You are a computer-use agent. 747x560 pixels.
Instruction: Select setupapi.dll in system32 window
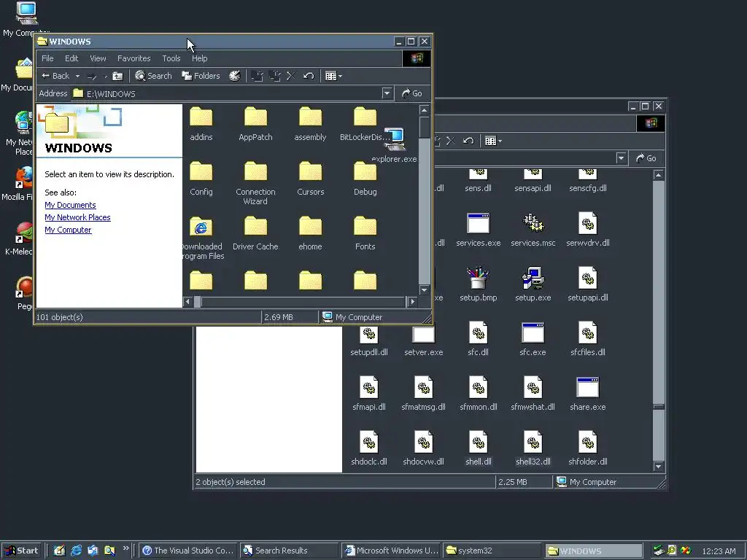(x=588, y=285)
